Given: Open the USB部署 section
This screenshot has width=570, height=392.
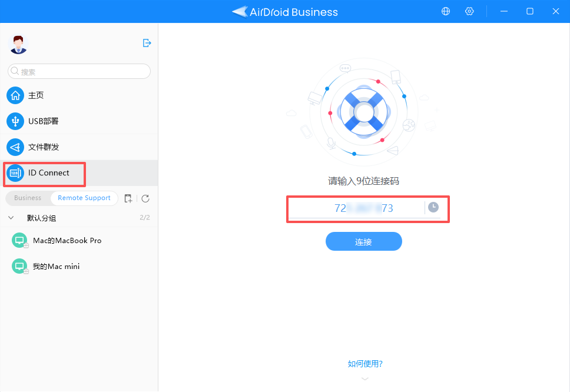Looking at the screenshot, I should 79,121.
